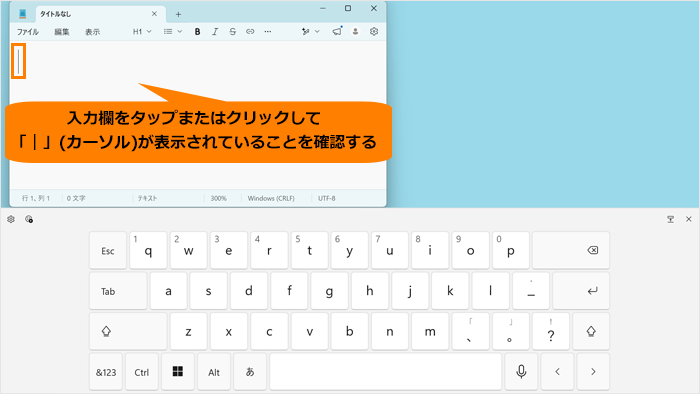Switch to &123 symbols keyboard layout
This screenshot has height=394, width=700.
point(106,372)
